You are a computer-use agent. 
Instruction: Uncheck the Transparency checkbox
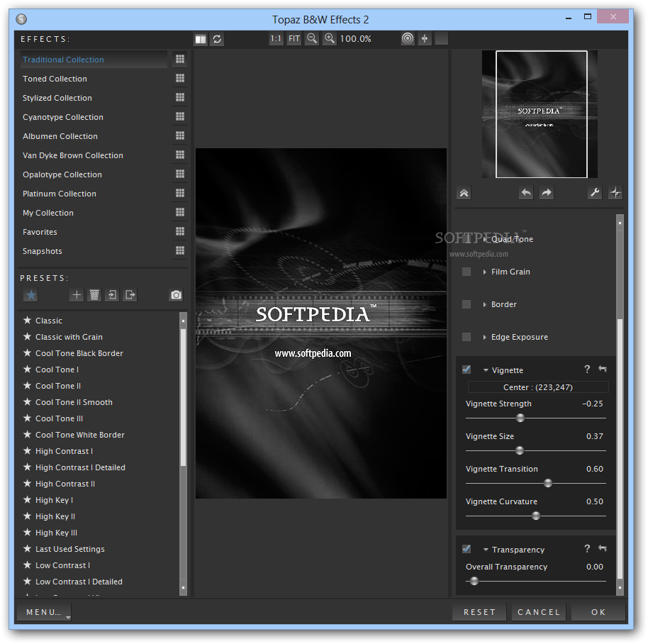click(467, 549)
